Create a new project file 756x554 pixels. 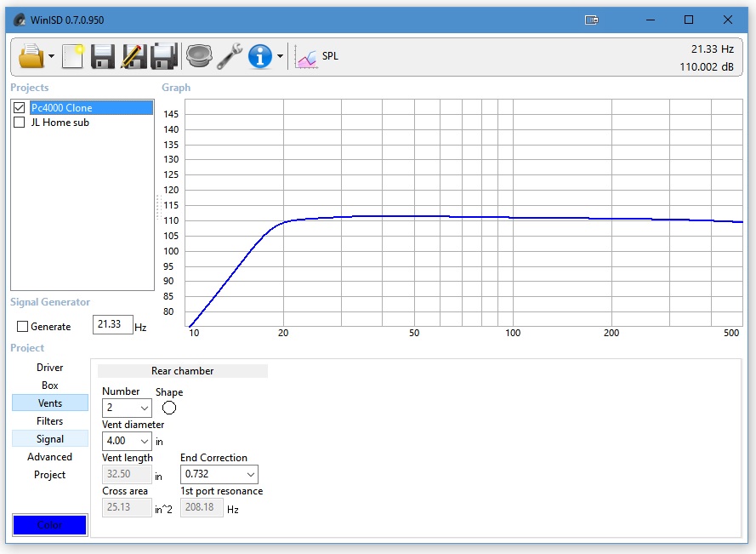(73, 56)
